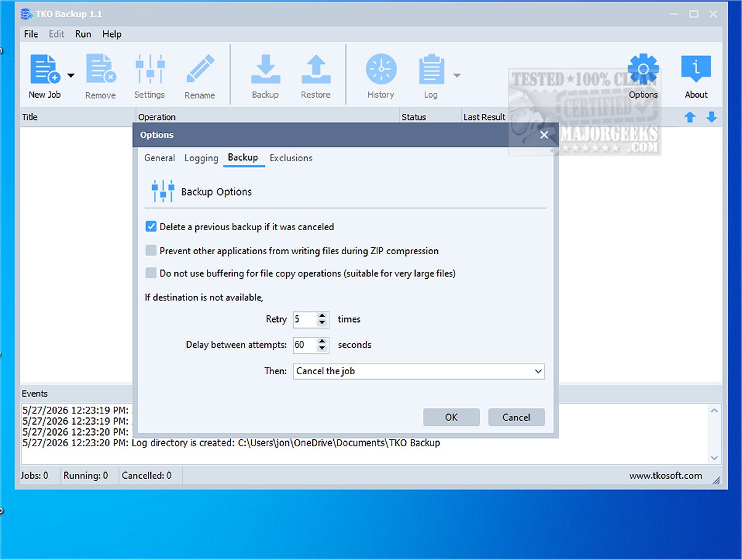The width and height of the screenshot is (742, 560).
Task: Click the Status column header
Action: click(430, 117)
